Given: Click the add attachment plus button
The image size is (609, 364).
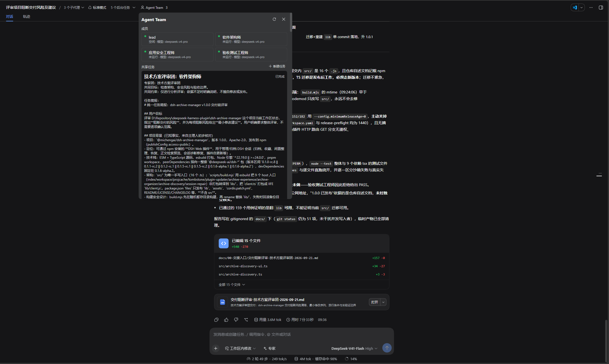Looking at the screenshot, I should 216,348.
